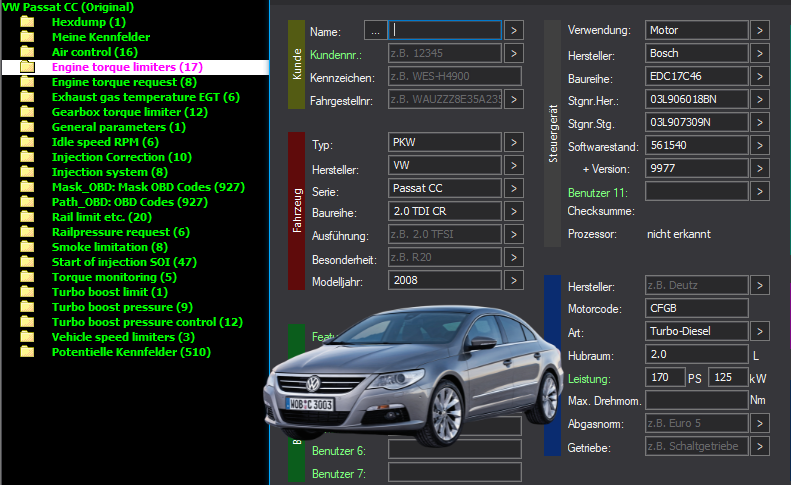791x485 pixels.
Task: Click the Fahrgestellnr. input field
Action: coord(445,99)
